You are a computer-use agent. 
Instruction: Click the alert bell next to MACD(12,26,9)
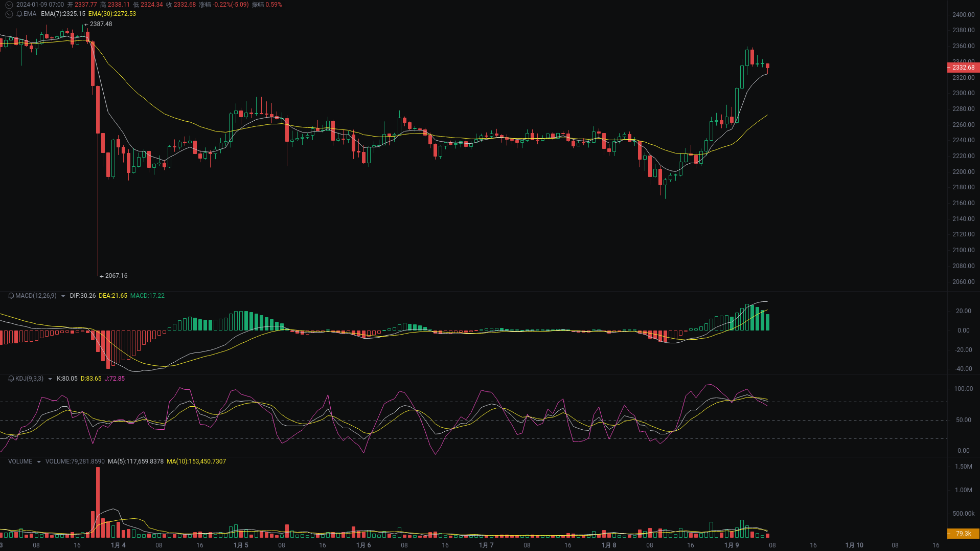pos(10,296)
